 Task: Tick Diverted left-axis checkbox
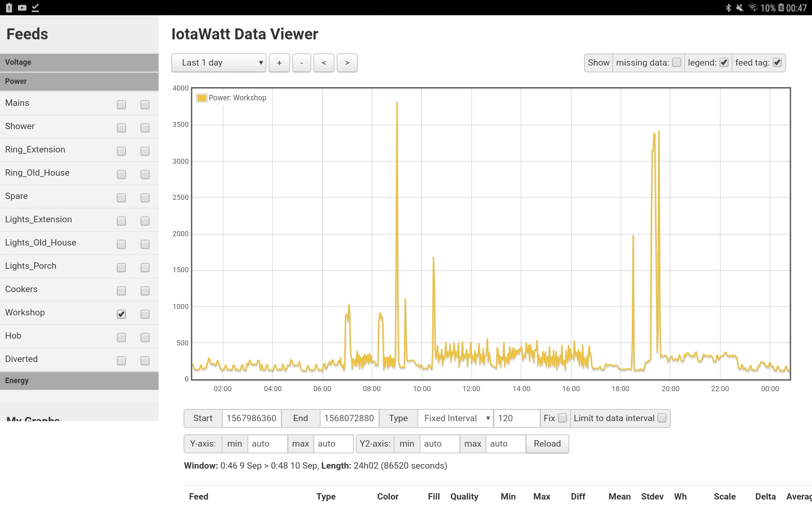click(x=121, y=361)
